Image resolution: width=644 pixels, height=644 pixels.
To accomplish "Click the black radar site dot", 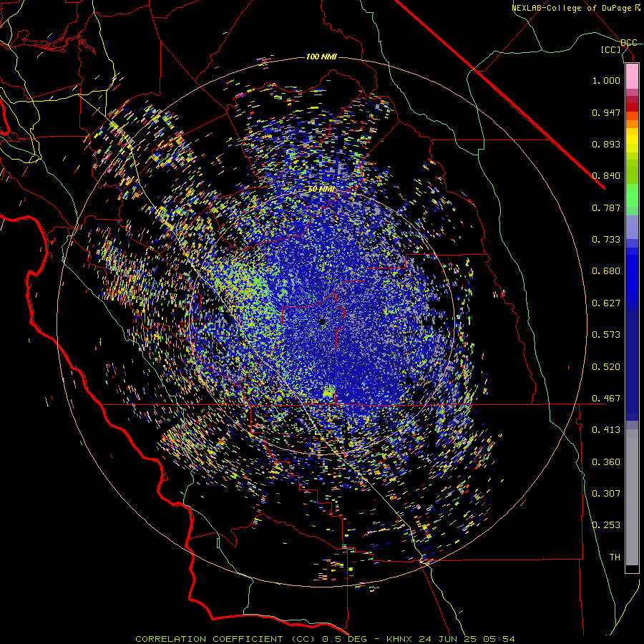I will [x=323, y=321].
